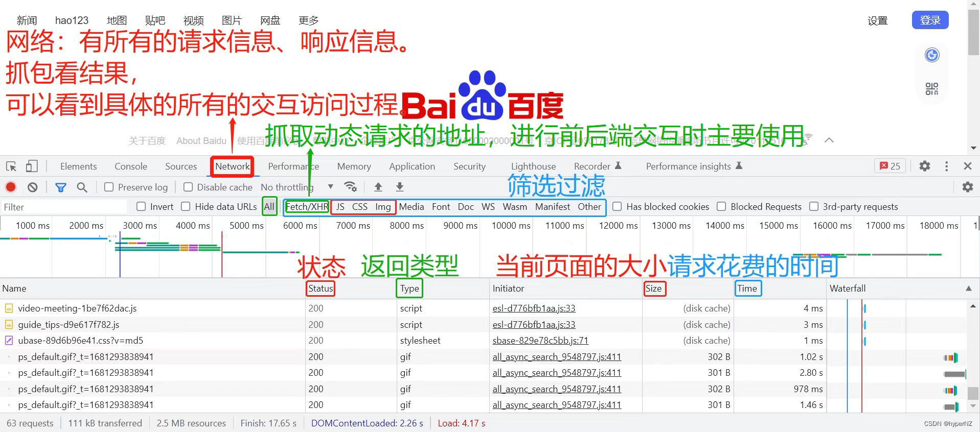
Task: Export HAR file download arrow icon
Action: coord(400,187)
